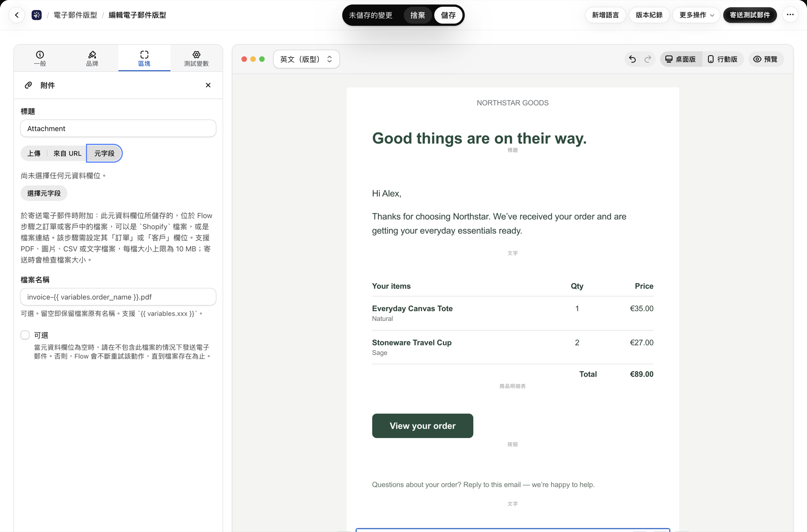This screenshot has height=532, width=807.
Task: Click the NORTHSTAR GOODS header text
Action: 512,103
